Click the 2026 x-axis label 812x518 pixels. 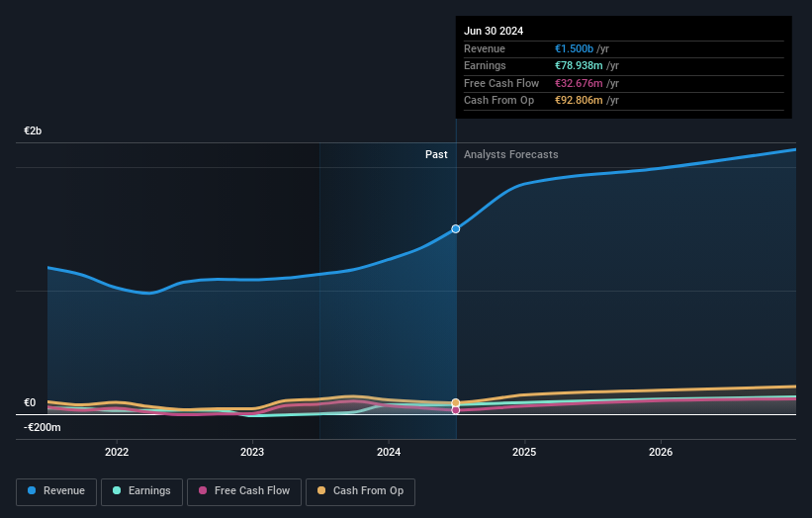pos(661,452)
